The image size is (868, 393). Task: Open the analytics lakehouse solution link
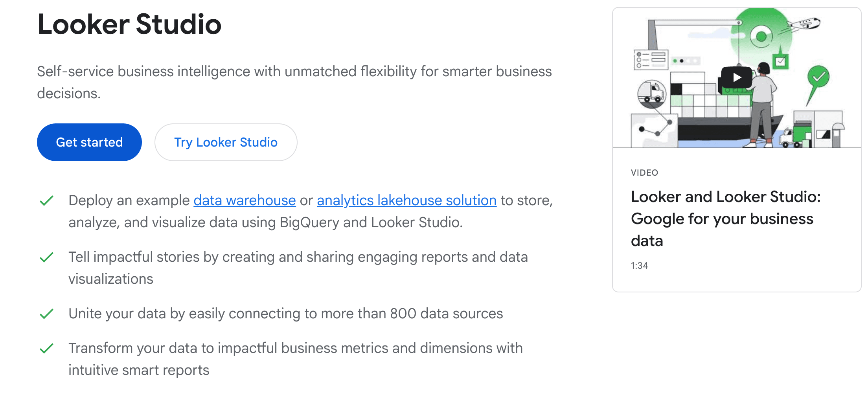[406, 200]
